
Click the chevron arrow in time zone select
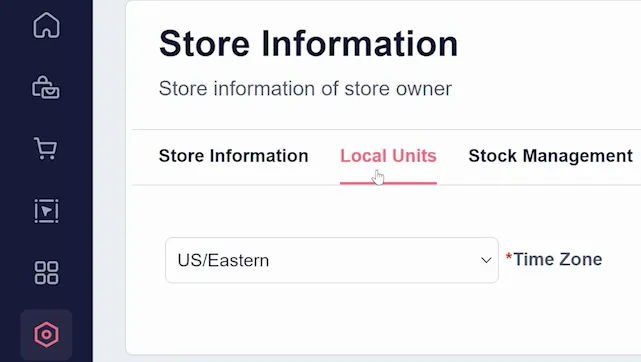pyautogui.click(x=486, y=260)
